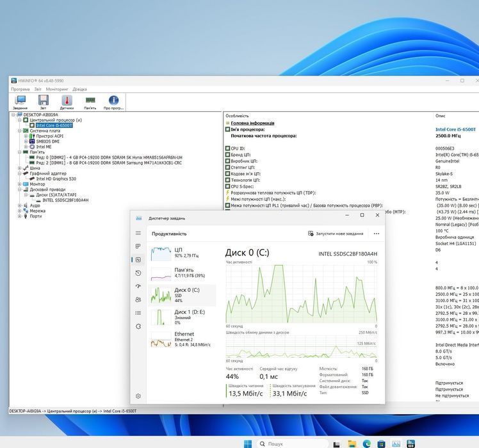479x448 pixels.
Task: Click the save report floppy disk icon
Action: tap(44, 102)
